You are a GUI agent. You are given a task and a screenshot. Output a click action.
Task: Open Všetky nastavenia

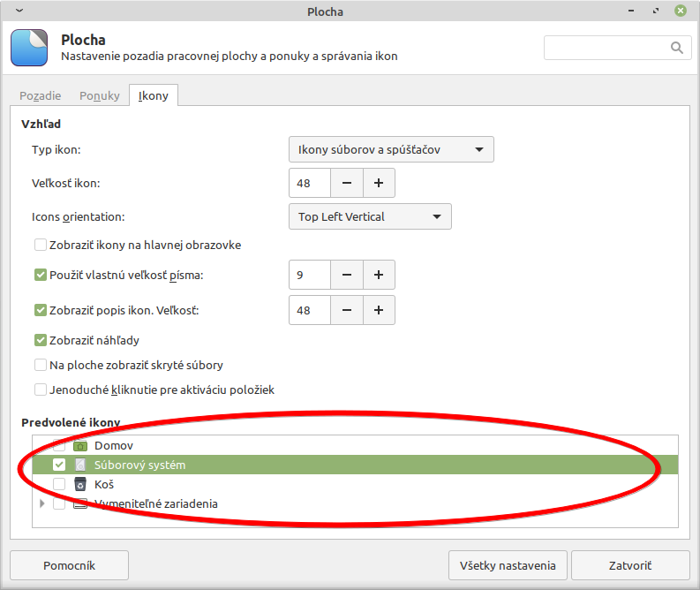508,565
